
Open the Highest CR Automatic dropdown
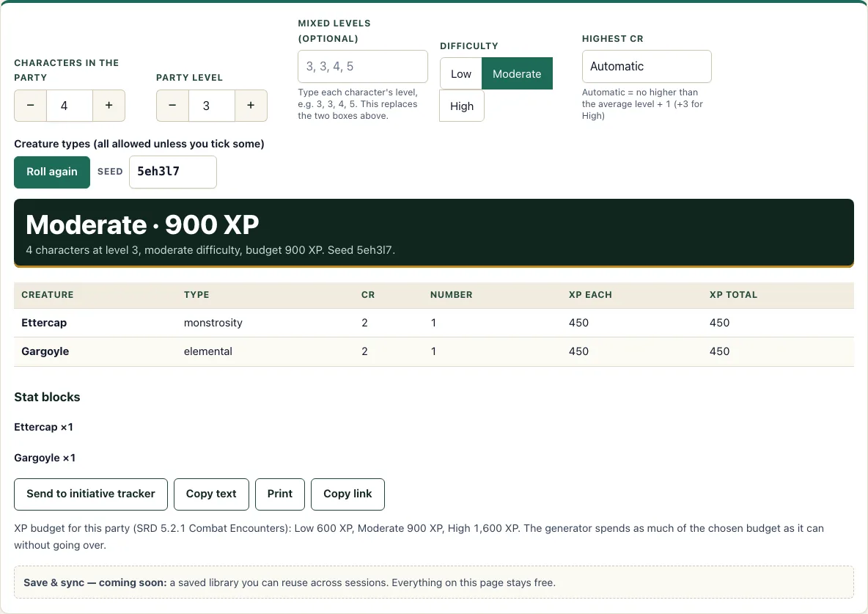click(x=647, y=67)
